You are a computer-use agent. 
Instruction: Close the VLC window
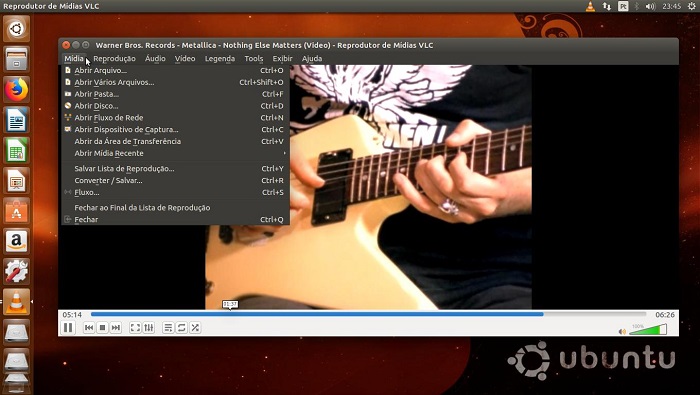[x=66, y=45]
